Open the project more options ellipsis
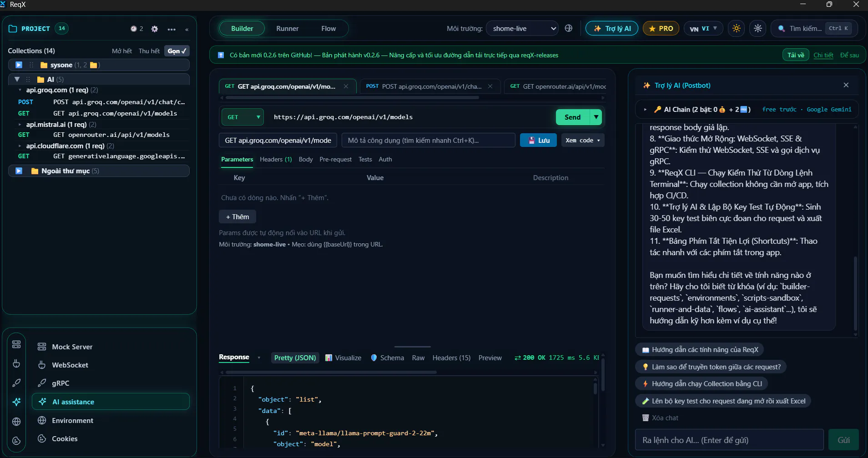The height and width of the screenshot is (458, 868). click(x=172, y=29)
